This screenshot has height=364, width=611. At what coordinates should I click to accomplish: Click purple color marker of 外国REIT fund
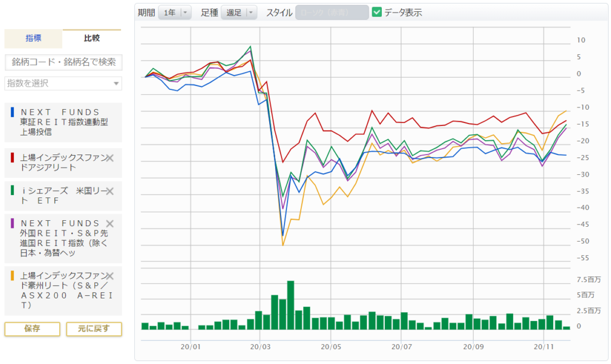pos(13,223)
